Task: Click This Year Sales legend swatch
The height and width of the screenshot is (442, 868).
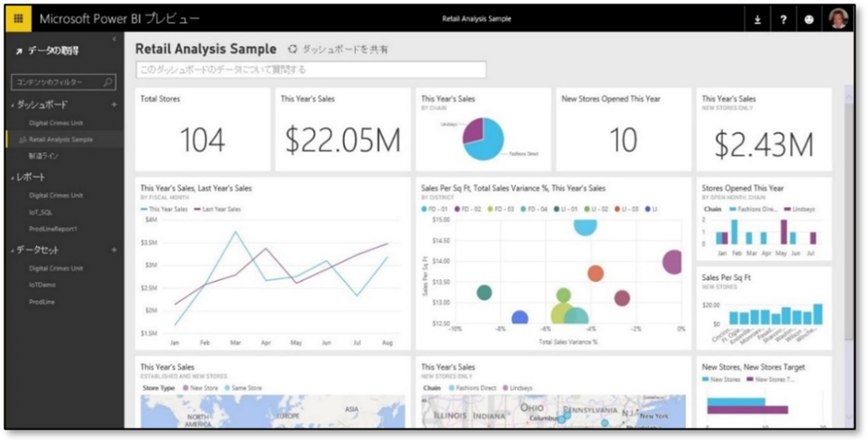Action: pos(144,209)
